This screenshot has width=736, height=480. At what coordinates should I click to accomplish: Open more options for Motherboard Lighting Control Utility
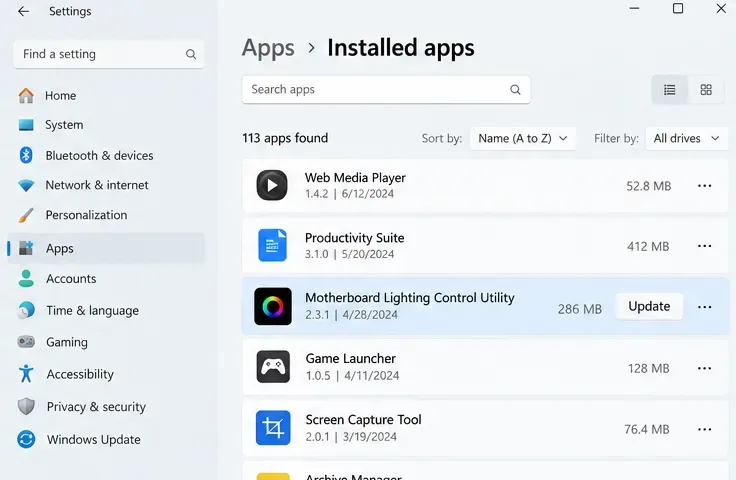(704, 307)
